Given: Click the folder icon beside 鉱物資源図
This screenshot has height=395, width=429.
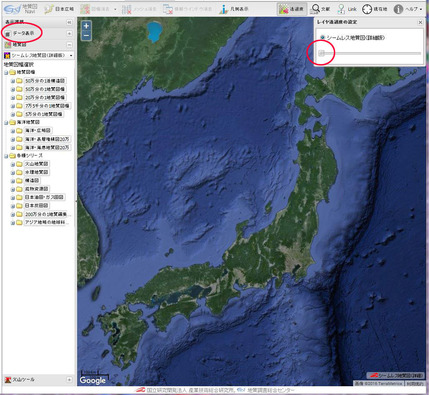Looking at the screenshot, I should pos(19,189).
